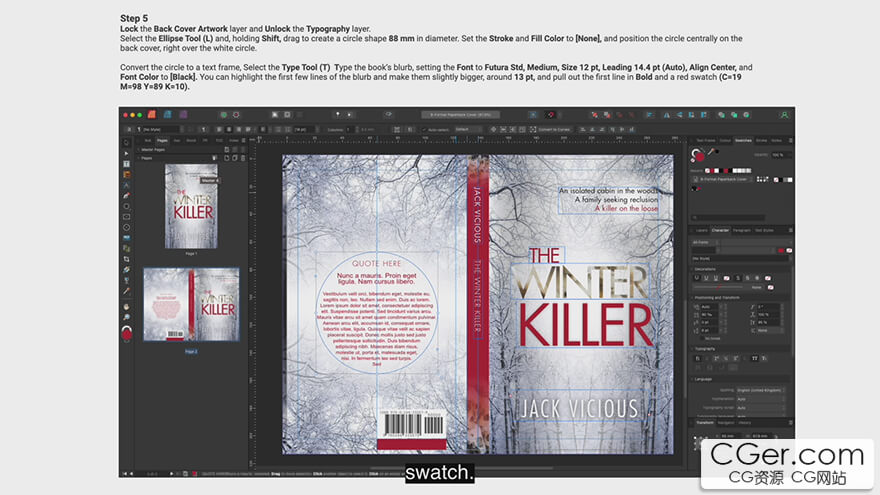Select the Picture Frame Ellipse tool
The width and height of the screenshot is (880, 495).
click(x=126, y=228)
